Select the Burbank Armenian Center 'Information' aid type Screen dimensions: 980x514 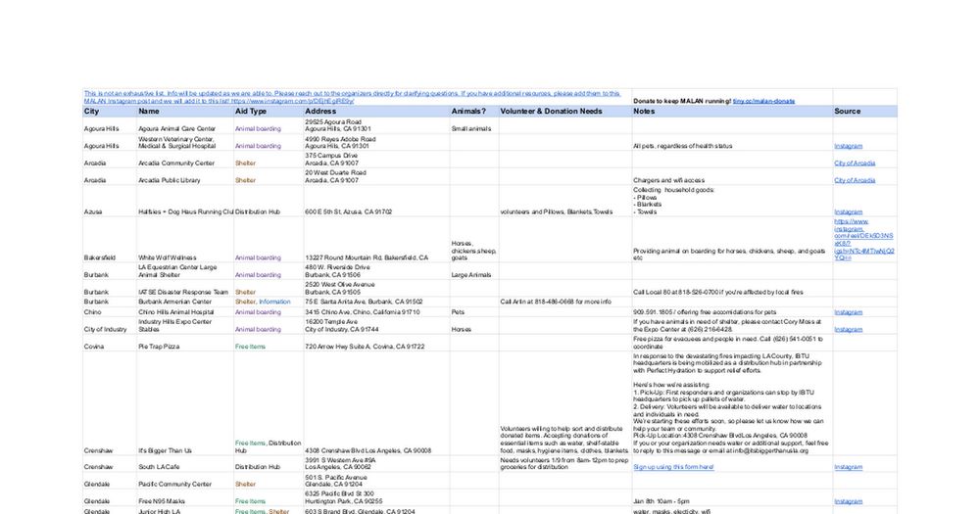coord(274,302)
